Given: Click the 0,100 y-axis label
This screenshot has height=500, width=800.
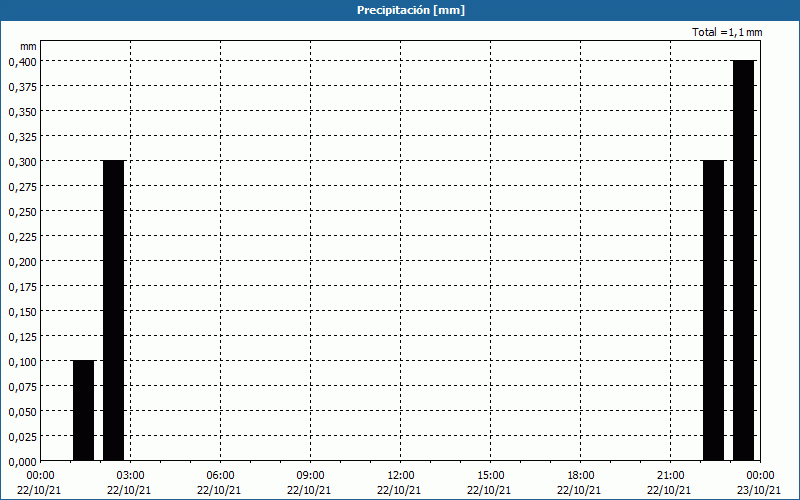Looking at the screenshot, I should [22, 362].
